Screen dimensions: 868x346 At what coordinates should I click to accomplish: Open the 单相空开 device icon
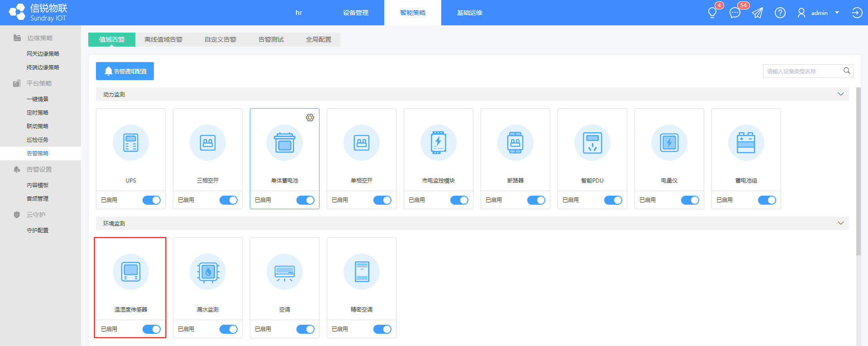pos(362,143)
